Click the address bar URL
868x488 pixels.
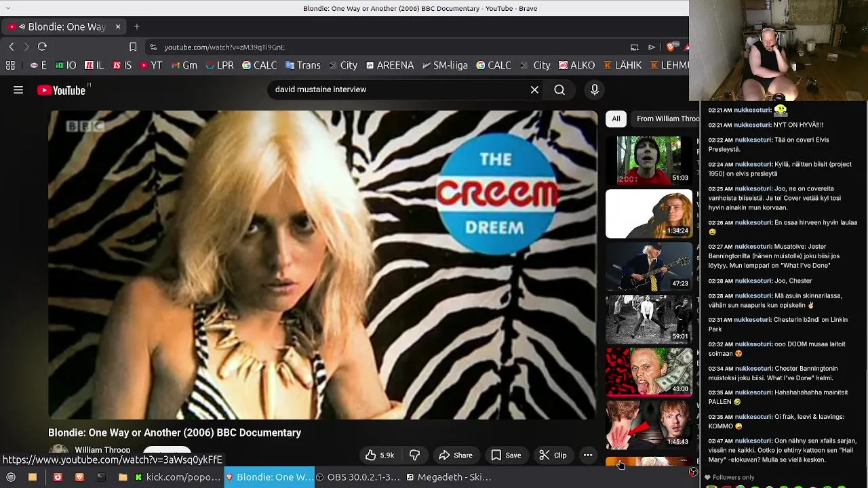(224, 47)
